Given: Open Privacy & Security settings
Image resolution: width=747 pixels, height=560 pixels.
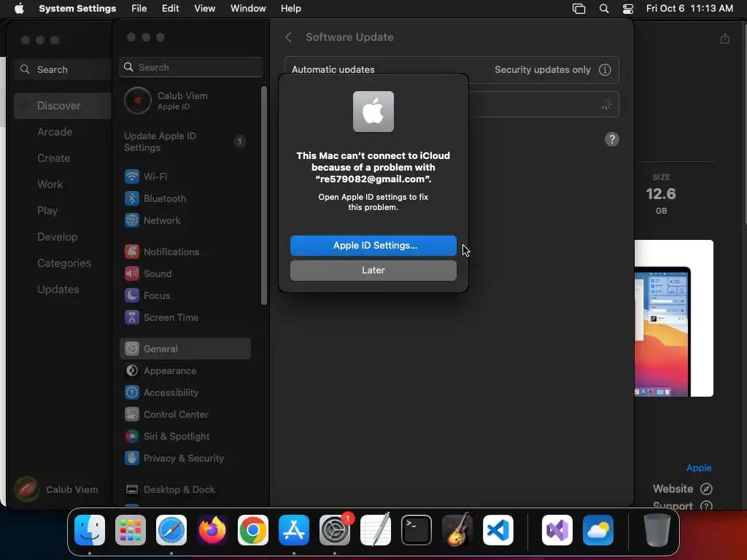Looking at the screenshot, I should pyautogui.click(x=185, y=459).
